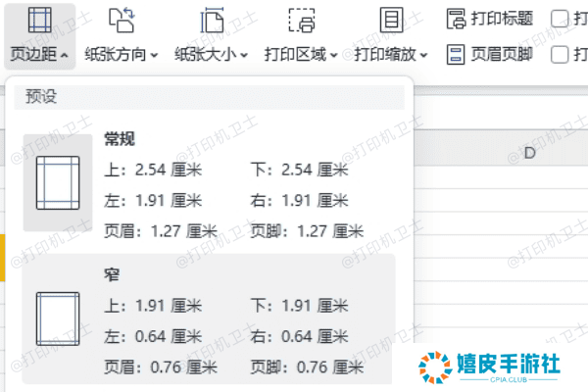Click the 纸张方向 orientation icon

[x=122, y=21]
